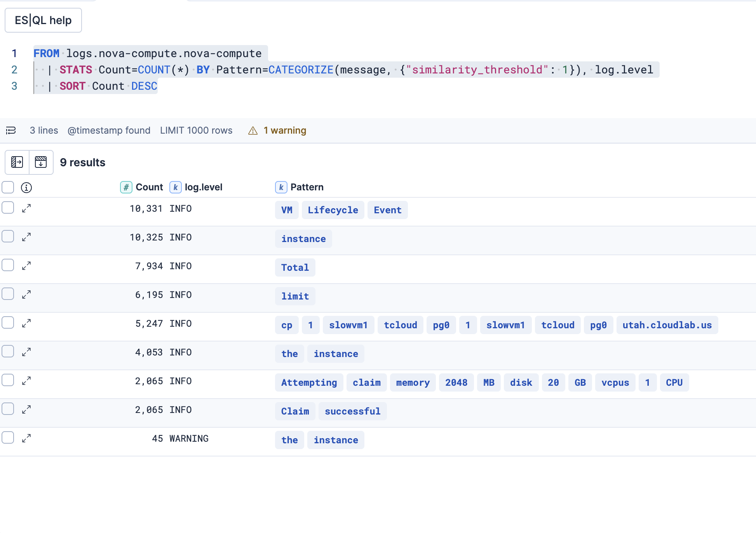Toggle the select all rows checkbox
The height and width of the screenshot is (533, 756).
pos(8,187)
